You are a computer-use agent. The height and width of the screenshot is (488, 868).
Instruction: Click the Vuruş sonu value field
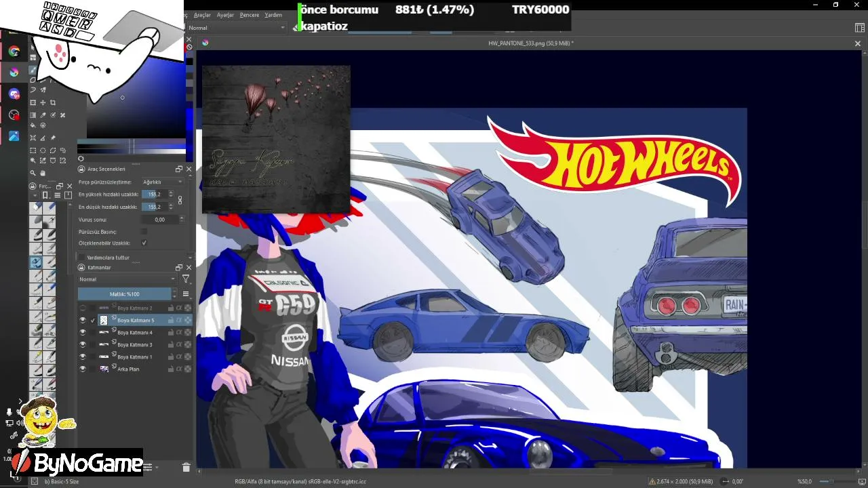(160, 220)
